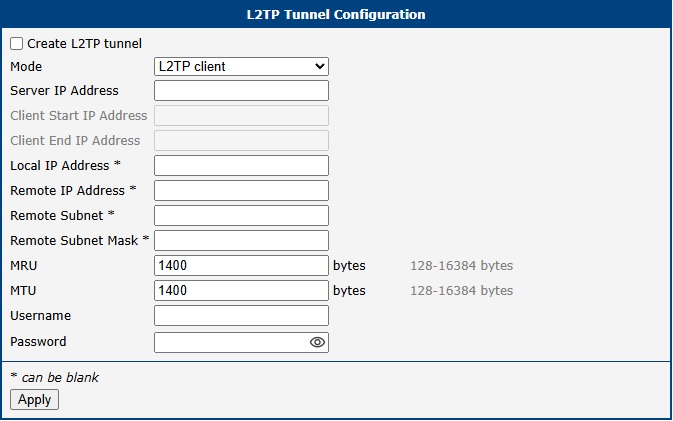Click the Remote IP Address input field
The width and height of the screenshot is (673, 421).
point(241,191)
